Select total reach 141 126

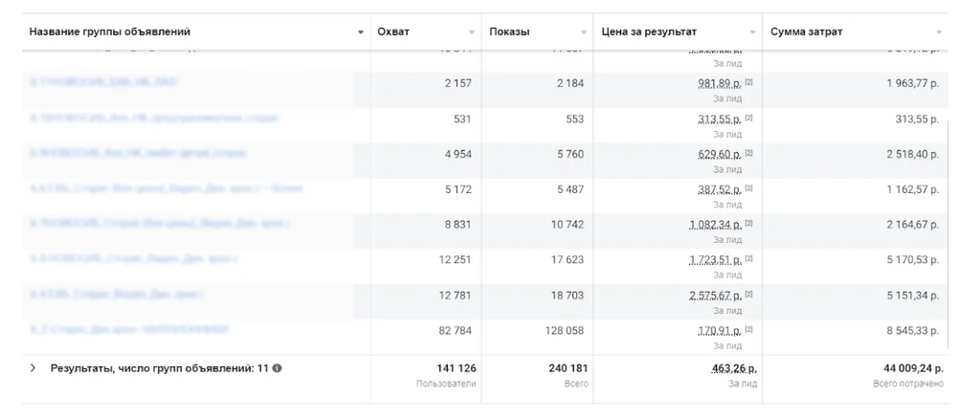point(457,368)
